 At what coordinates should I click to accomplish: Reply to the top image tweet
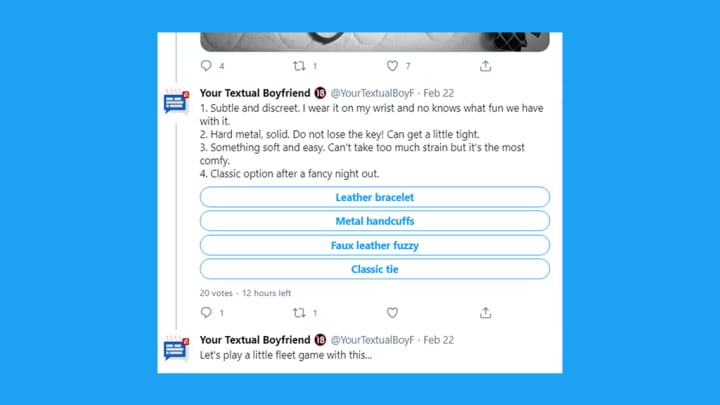[206, 66]
